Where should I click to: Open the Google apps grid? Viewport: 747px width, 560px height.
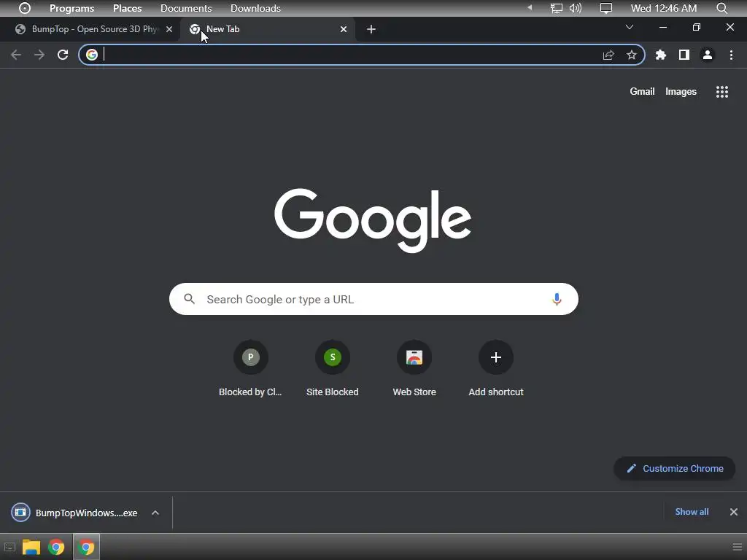[x=721, y=91]
